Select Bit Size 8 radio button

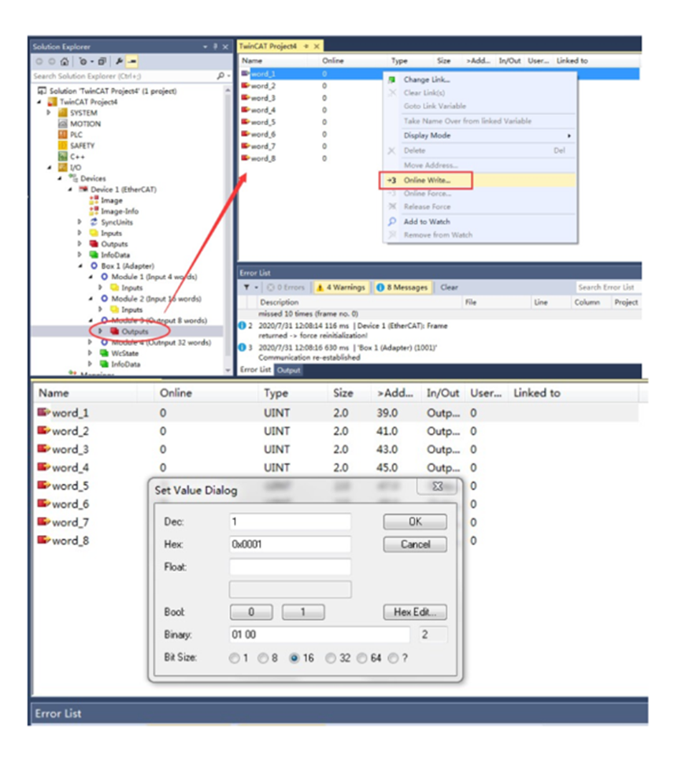[263, 658]
